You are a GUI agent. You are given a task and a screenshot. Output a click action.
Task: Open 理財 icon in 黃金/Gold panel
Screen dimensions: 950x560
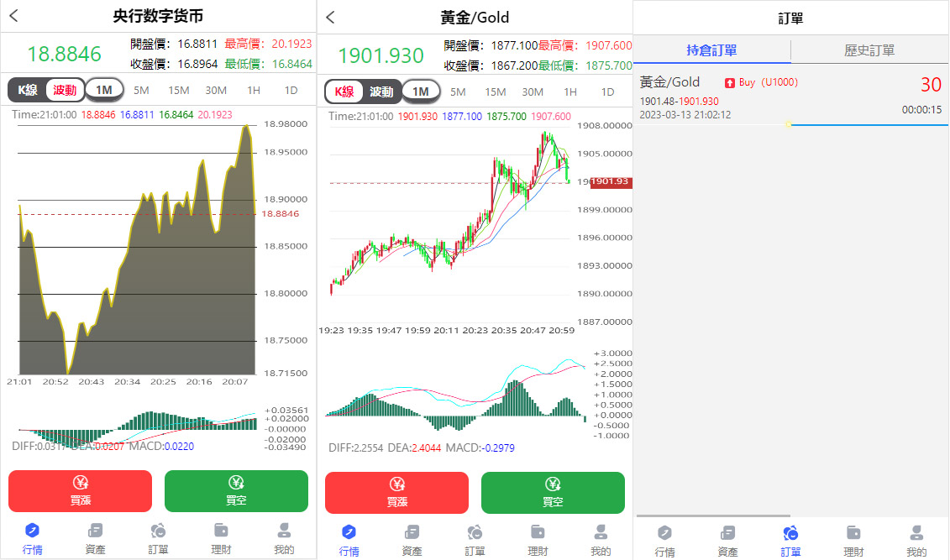[538, 532]
